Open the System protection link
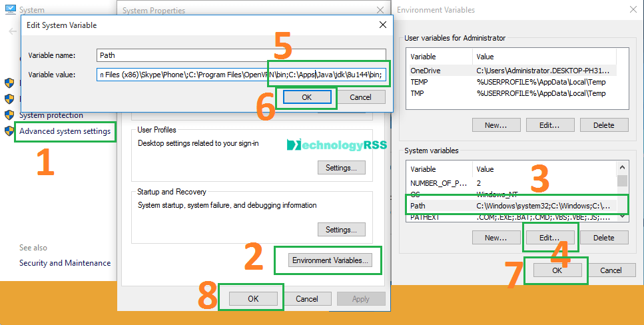 51,115
